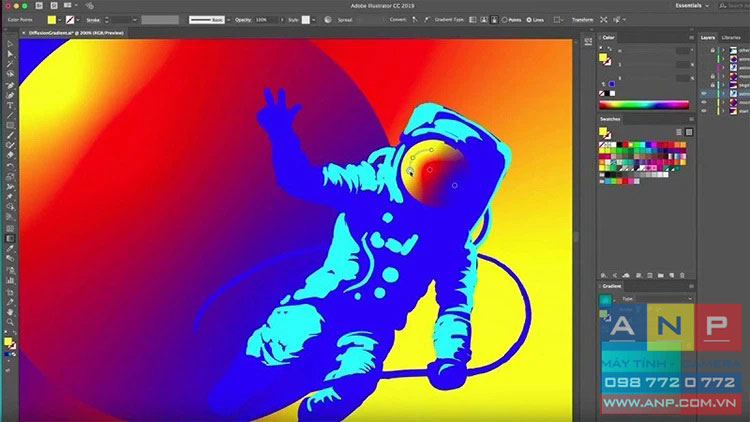Select the Column Graph tool

(10, 280)
